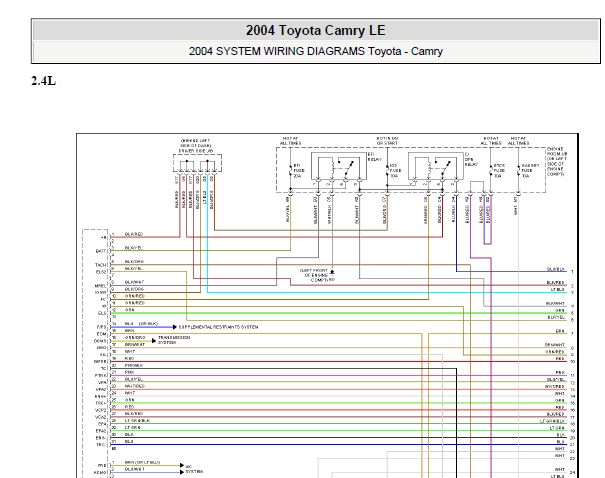Click the vertical 'WHT/BLK' label under EFI relay
The height and width of the screenshot is (478, 605).
point(329,214)
